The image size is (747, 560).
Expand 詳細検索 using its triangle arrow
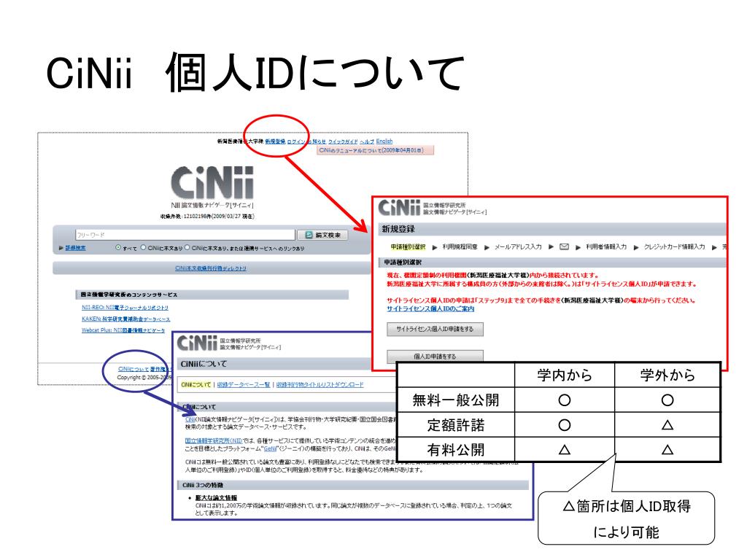61,248
